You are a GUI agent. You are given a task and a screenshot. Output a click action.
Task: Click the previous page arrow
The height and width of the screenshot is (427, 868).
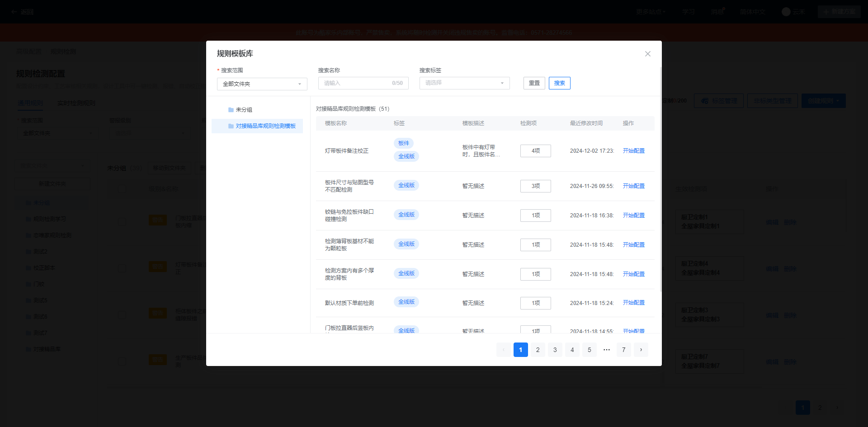pos(503,350)
